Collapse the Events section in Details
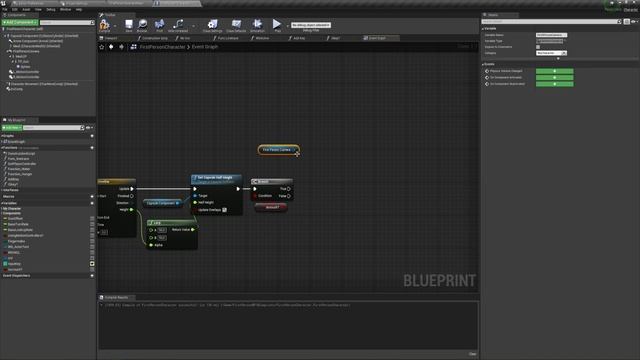The image size is (640, 360). click(483, 64)
